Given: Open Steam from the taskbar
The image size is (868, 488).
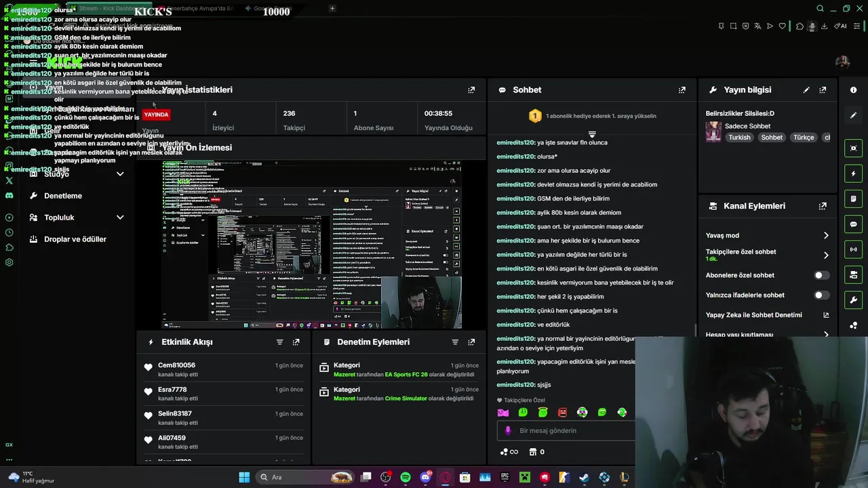Looking at the screenshot, I should (x=584, y=477).
